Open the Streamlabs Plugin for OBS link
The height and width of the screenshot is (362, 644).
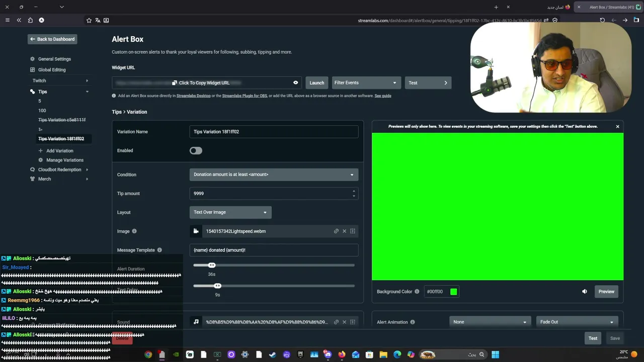coord(245,96)
